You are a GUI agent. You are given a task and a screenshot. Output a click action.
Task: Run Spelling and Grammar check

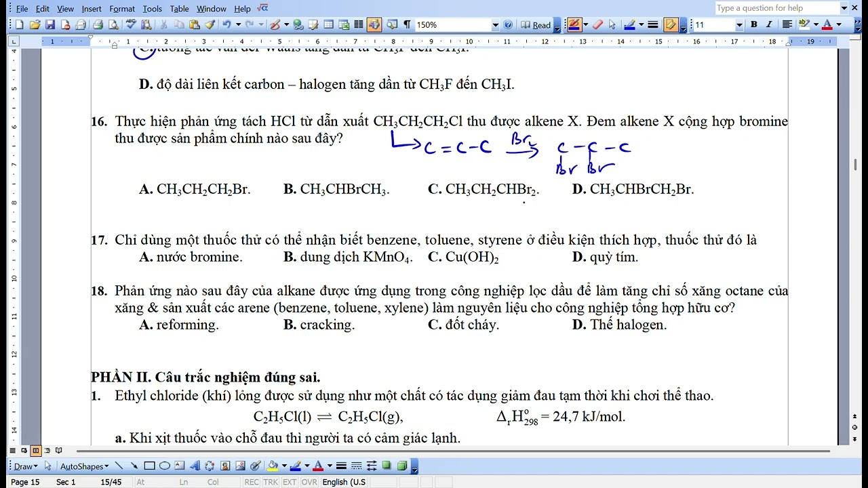(x=132, y=25)
